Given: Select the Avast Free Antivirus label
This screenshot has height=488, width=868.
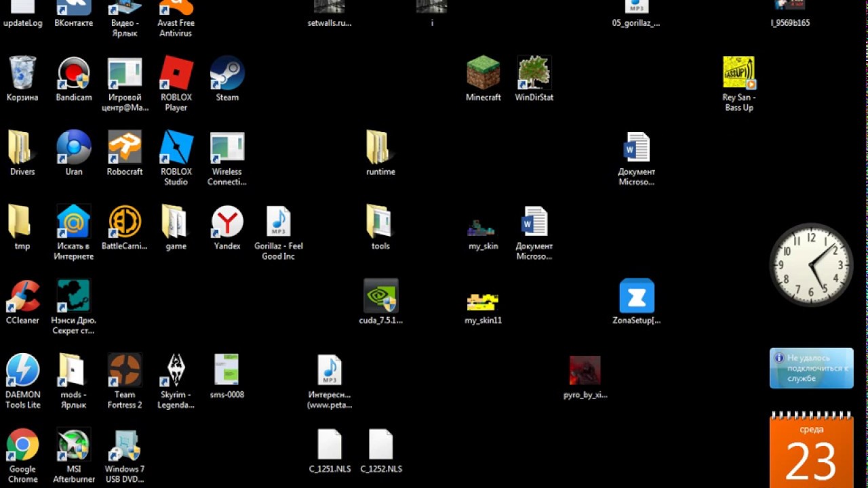Looking at the screenshot, I should click(x=176, y=28).
